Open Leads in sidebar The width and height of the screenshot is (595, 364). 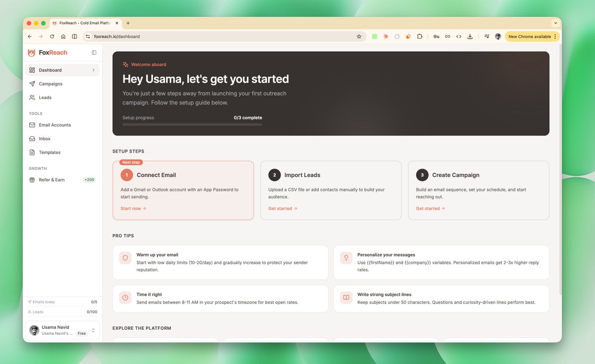(62, 98)
